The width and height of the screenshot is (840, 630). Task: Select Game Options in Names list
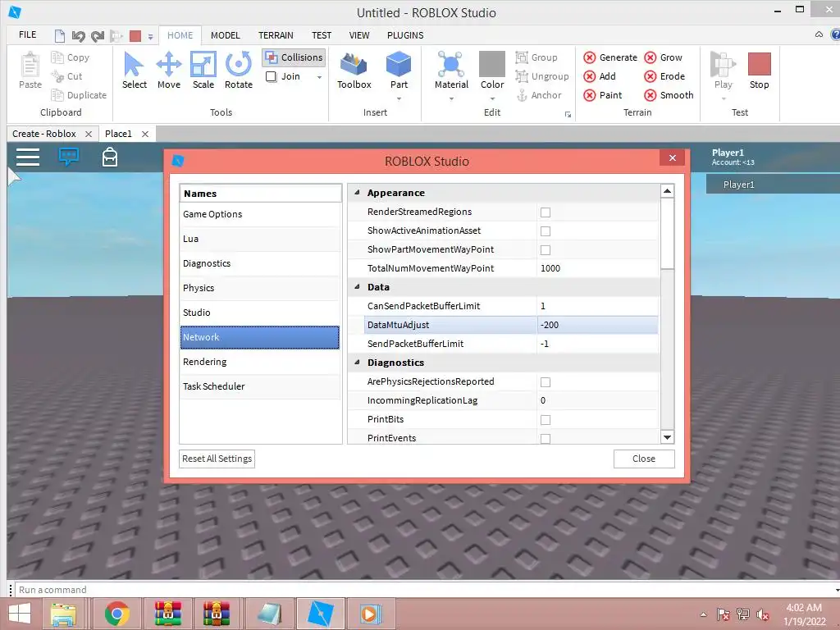coord(260,214)
